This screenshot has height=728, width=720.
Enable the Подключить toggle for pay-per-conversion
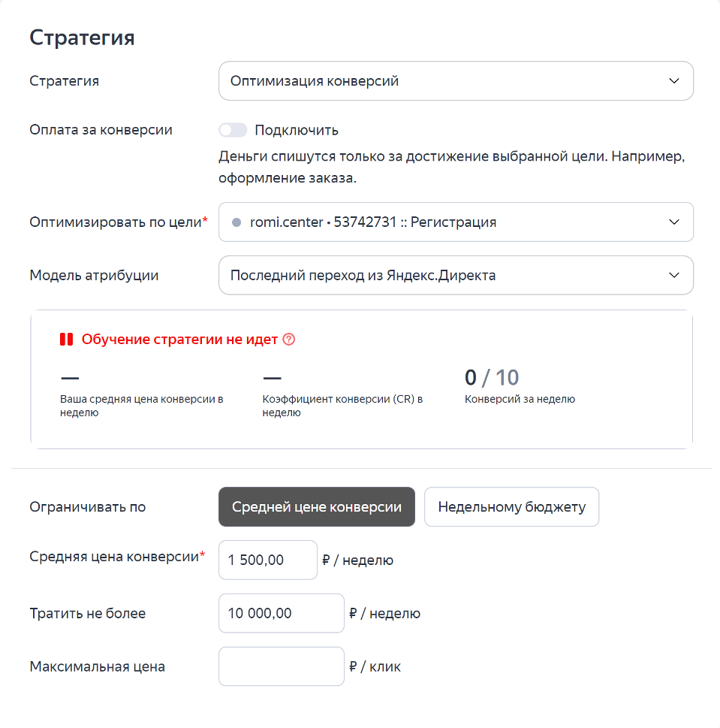click(233, 129)
